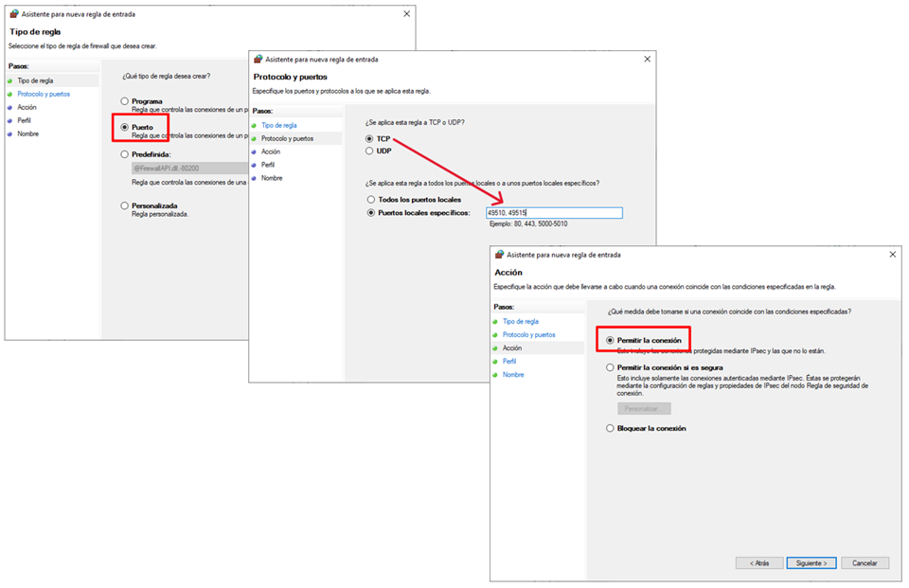Enable the TCP protocol option
The width and height of the screenshot is (909, 588).
coord(369,139)
